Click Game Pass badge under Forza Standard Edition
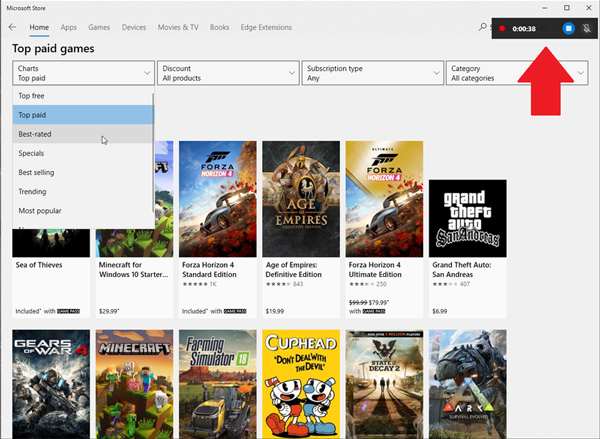The height and width of the screenshot is (439, 600). tap(235, 311)
